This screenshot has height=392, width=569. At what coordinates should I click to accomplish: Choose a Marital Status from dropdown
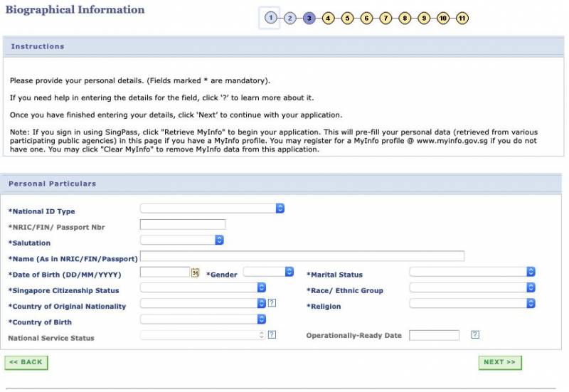472,272
